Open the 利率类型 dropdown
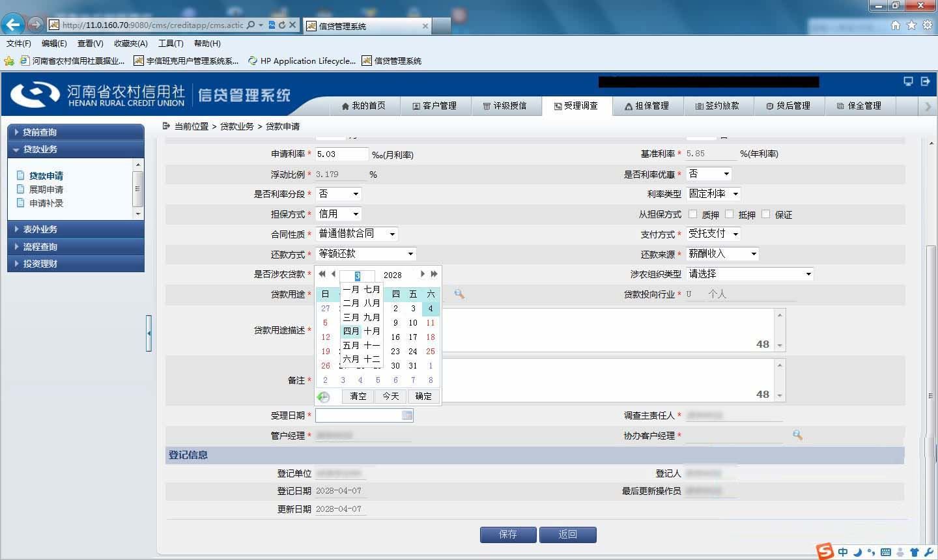 [714, 194]
